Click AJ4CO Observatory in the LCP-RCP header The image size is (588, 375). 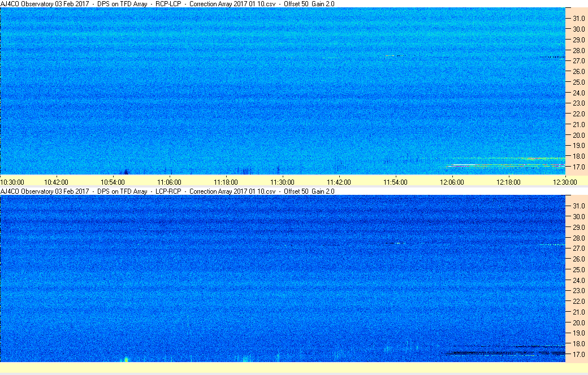(x=27, y=191)
